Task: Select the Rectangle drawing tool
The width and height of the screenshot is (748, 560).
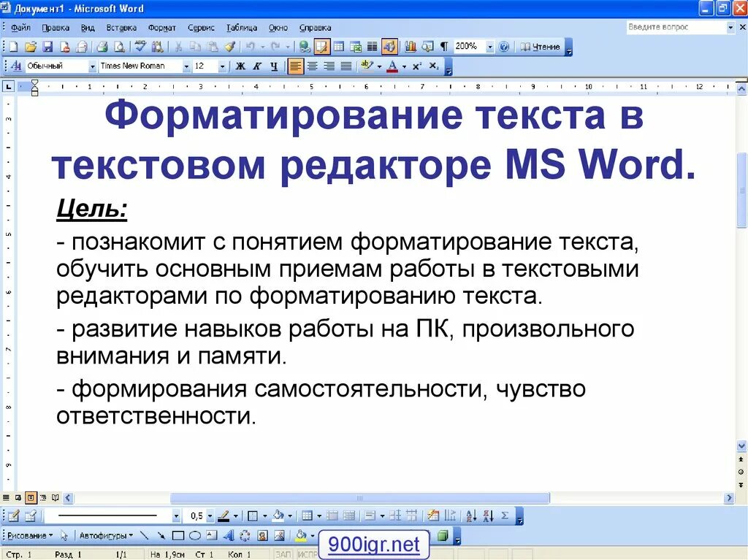Action: pos(178,536)
